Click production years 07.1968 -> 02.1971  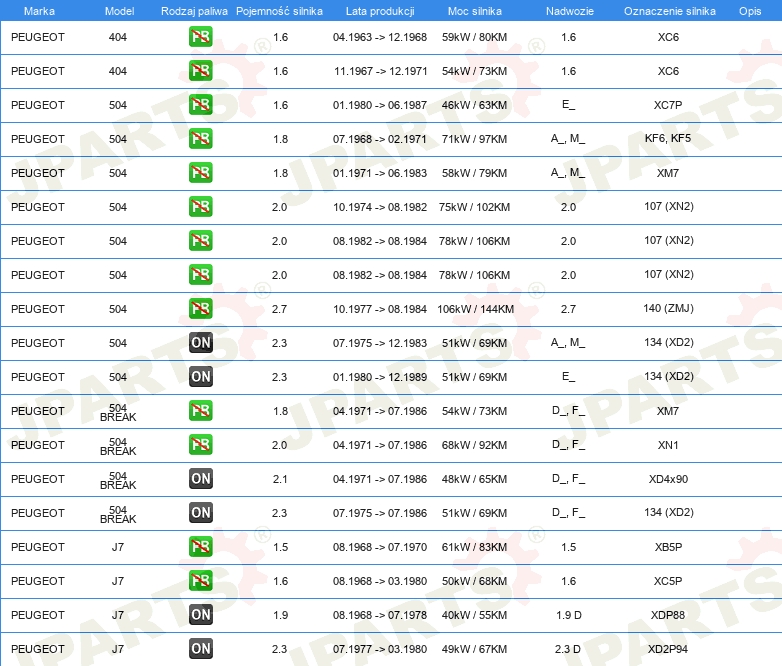[380, 139]
